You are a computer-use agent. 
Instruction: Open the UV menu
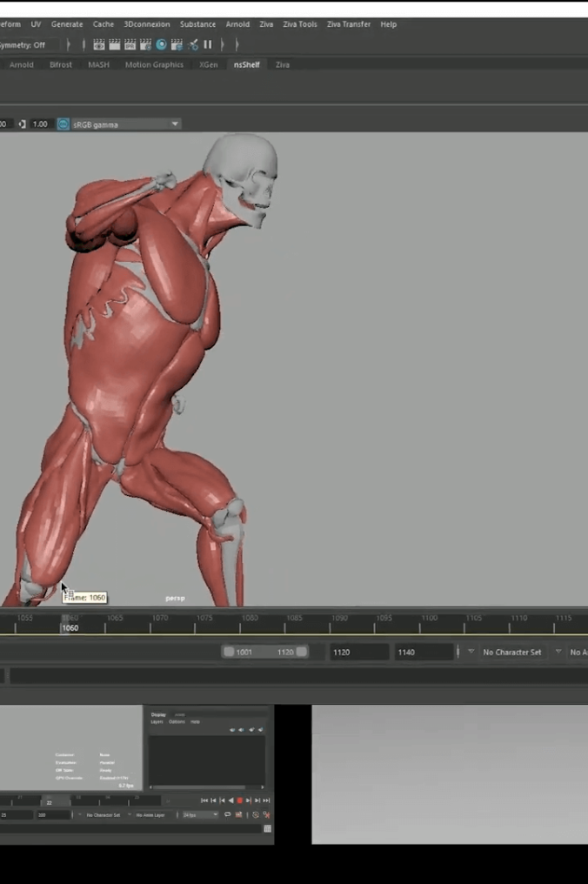[36, 24]
